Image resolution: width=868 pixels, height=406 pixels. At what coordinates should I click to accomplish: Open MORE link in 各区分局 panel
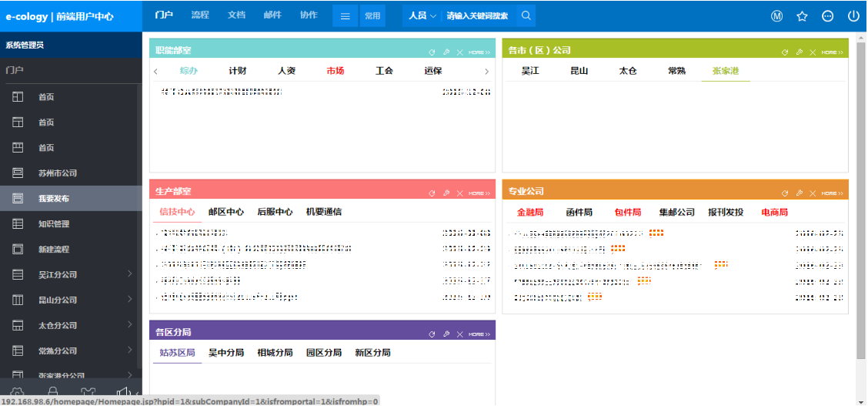tap(479, 334)
